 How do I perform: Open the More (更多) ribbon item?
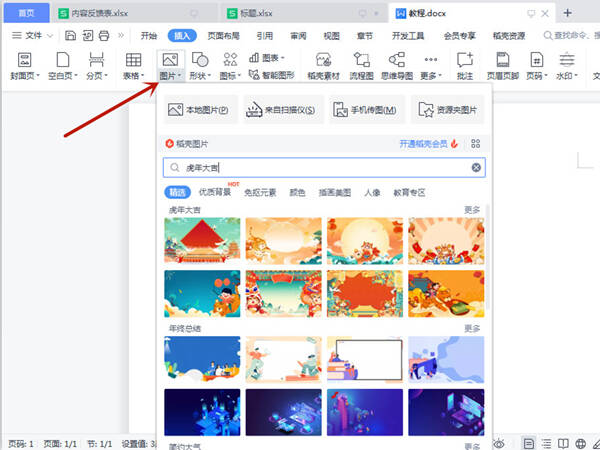(x=431, y=66)
